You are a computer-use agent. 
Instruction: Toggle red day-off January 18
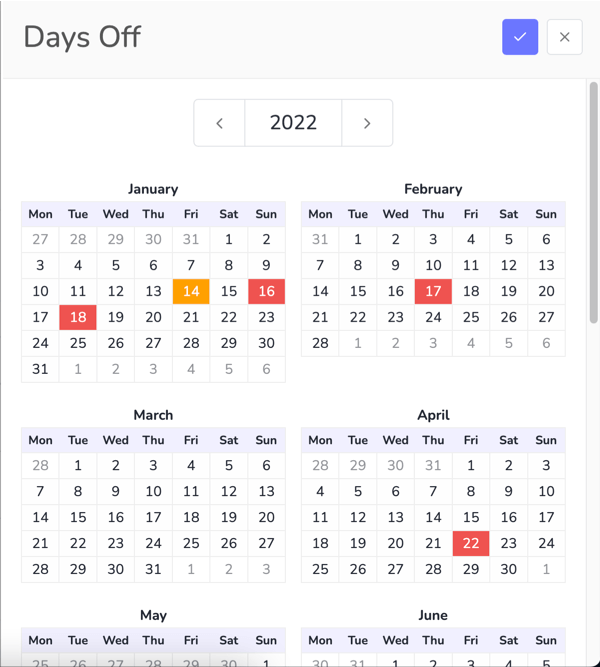(x=78, y=317)
